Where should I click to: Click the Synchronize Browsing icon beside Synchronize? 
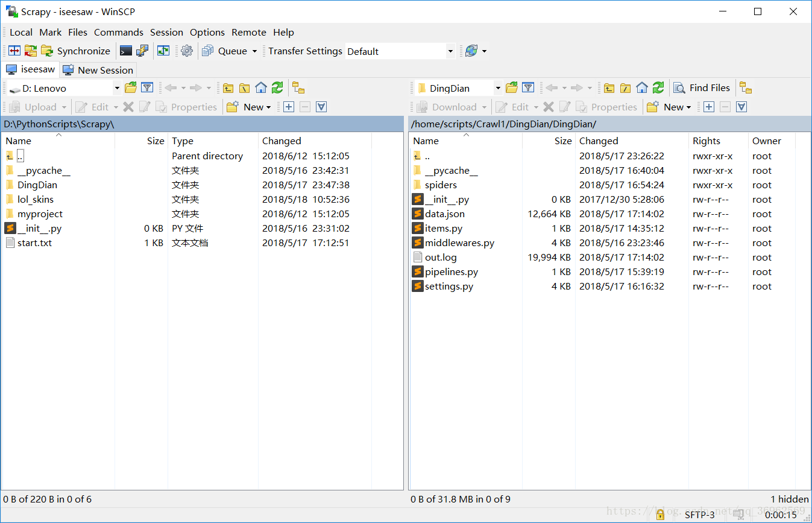30,51
